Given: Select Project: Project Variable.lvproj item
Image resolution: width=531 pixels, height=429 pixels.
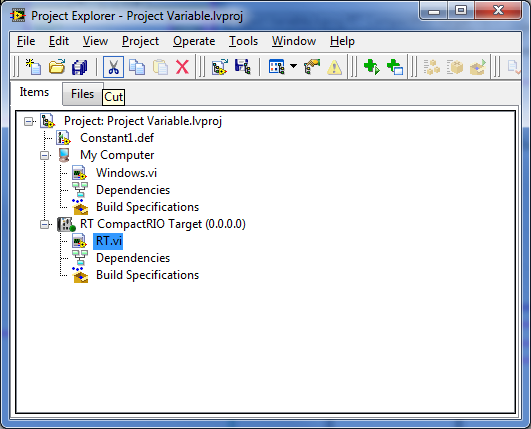Looking at the screenshot, I should tap(143, 121).
